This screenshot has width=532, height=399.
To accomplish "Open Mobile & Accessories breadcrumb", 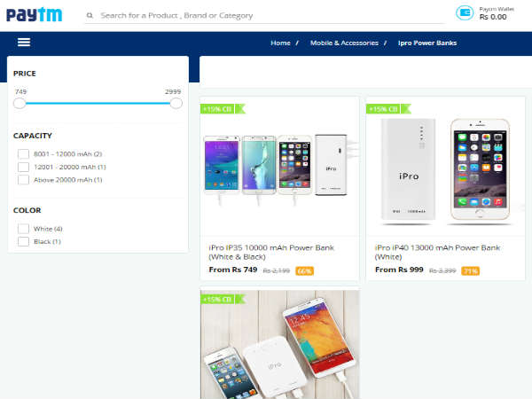I will coord(344,43).
